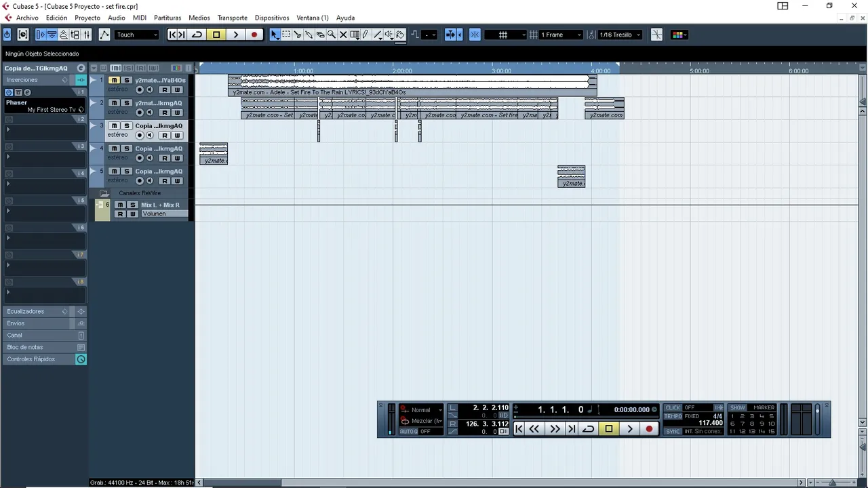Click Fast Forward in the transport panel
Screen dimensions: 868x488
tap(555, 428)
